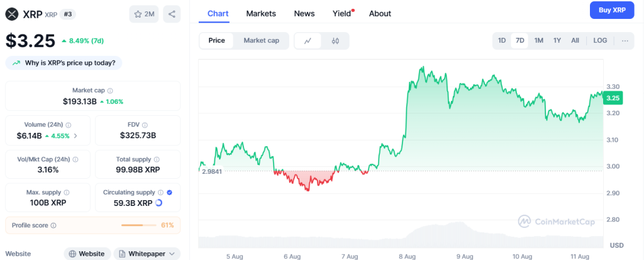Screen dimensions: 644x260
Task: Open 'Why is XRP's price up today?'
Action: tap(64, 63)
